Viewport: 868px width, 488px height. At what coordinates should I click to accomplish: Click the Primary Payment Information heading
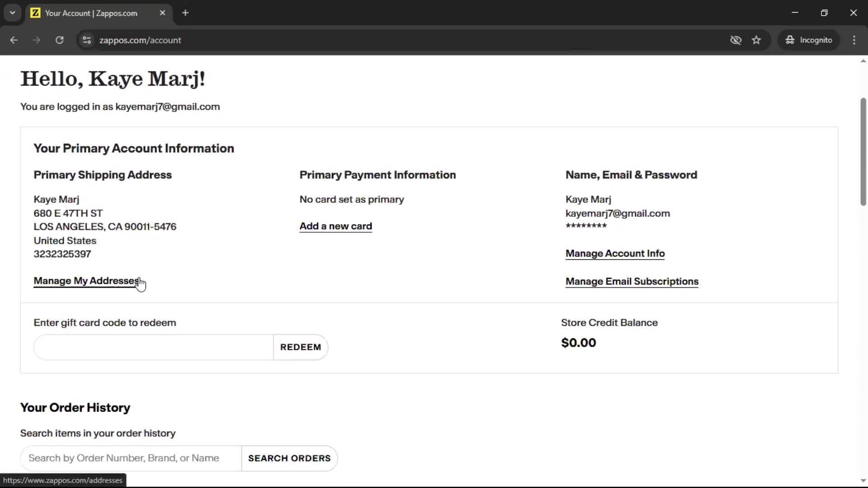(x=377, y=175)
